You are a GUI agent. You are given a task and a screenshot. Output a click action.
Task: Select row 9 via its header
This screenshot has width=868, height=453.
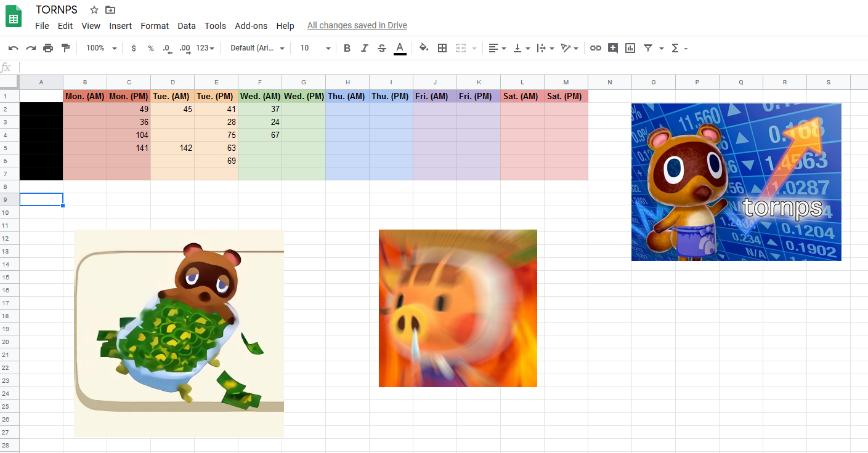[x=10, y=199]
